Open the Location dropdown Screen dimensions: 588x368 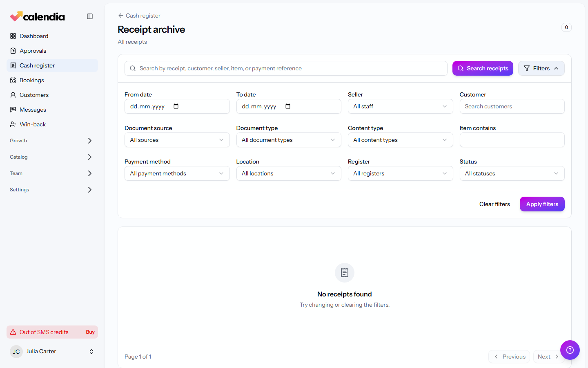pos(289,173)
